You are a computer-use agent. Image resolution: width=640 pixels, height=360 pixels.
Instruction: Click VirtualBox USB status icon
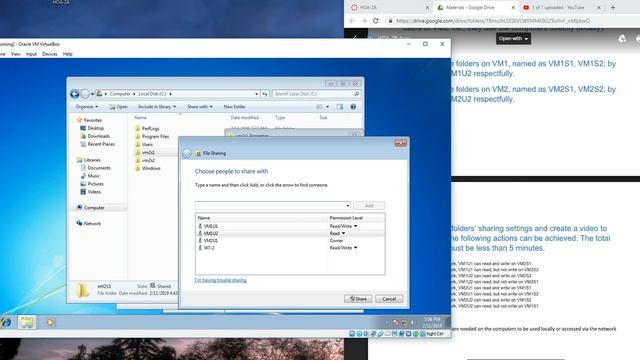coord(380,334)
